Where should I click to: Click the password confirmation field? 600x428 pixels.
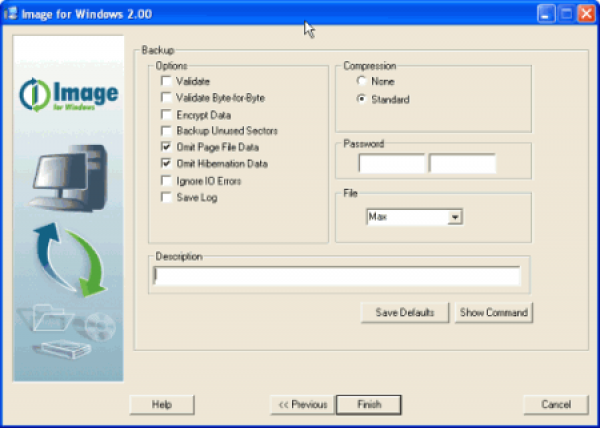pyautogui.click(x=463, y=163)
